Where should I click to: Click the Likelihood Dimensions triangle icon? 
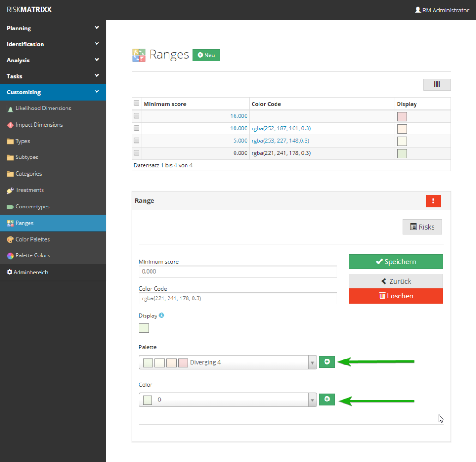pyautogui.click(x=10, y=109)
